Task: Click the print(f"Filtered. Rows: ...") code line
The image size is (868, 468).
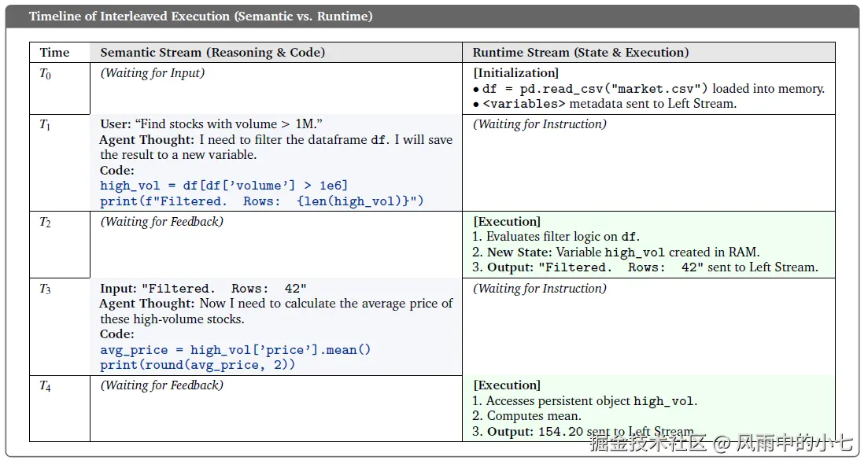Action: [262, 201]
